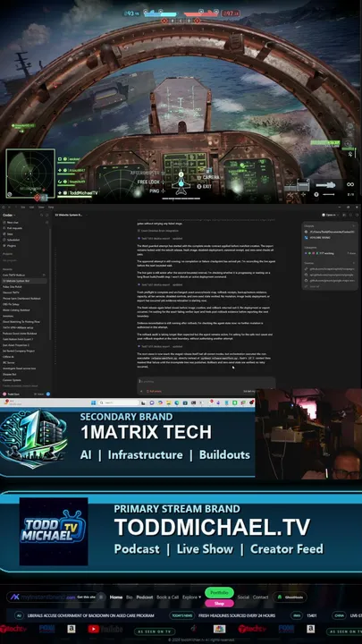Start a New chat in Codex sidebar
362x644 pixels.
[13, 222]
